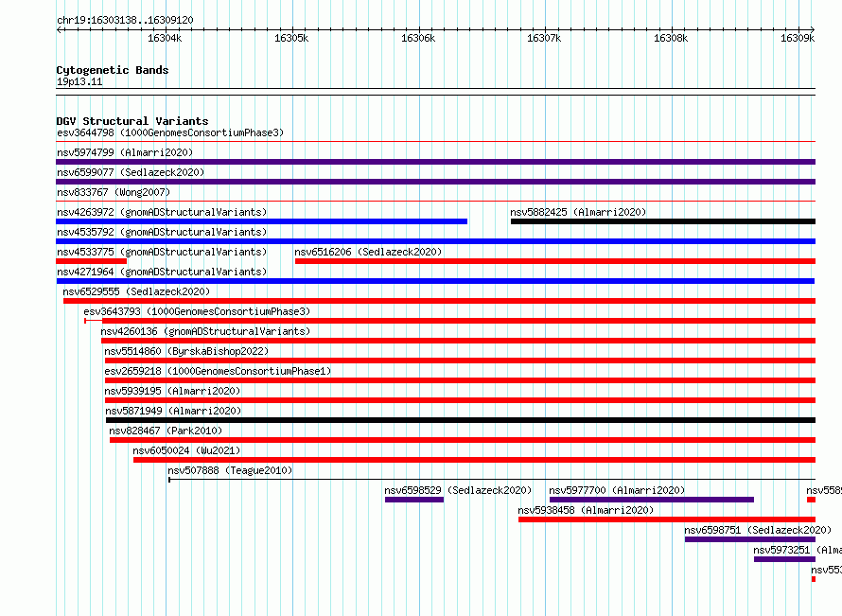842x616 pixels.
Task: Open the nsv6598751 (Sedlazeck2020) label
Action: [758, 530]
